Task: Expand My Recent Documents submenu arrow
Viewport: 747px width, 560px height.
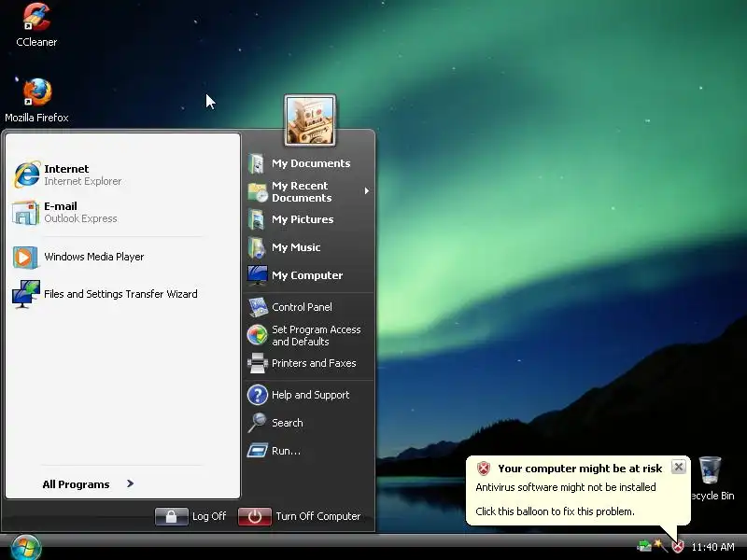Action: (366, 191)
